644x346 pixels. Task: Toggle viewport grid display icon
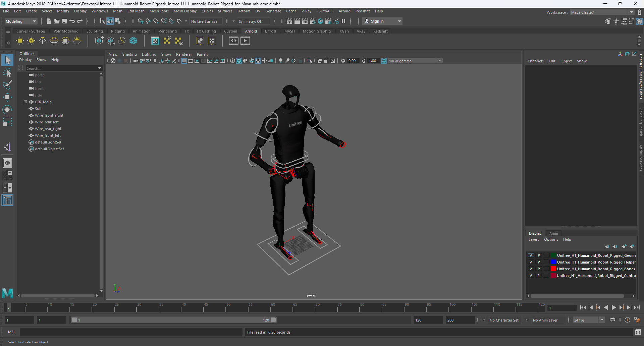click(x=184, y=61)
